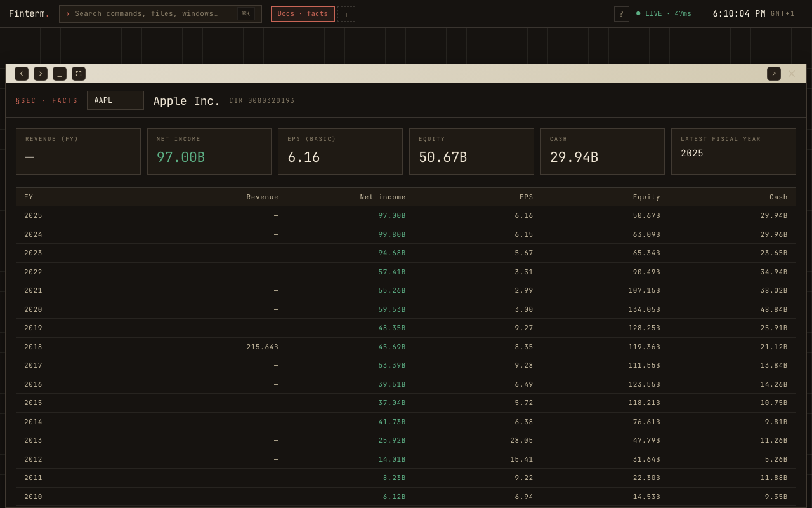Screen dimensions: 812x508
Task: Click the Apple Inc. company name
Action: click(x=187, y=101)
